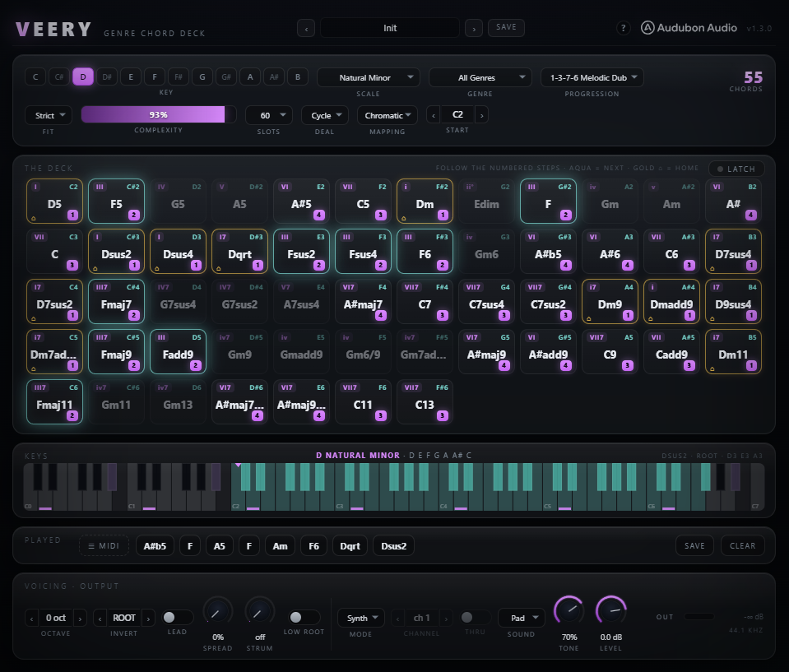The image size is (789, 672).
Task: Select key E
Action: pos(131,77)
